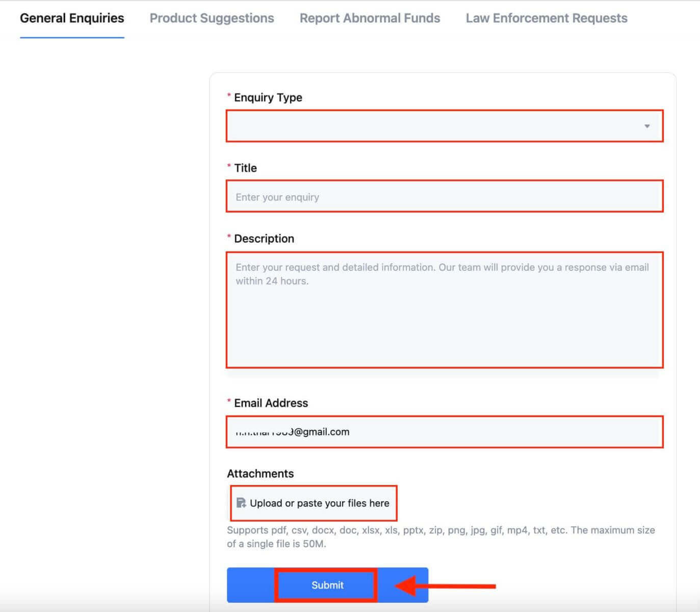Open the Enquiry Type combo box
700x612 pixels.
[433, 126]
